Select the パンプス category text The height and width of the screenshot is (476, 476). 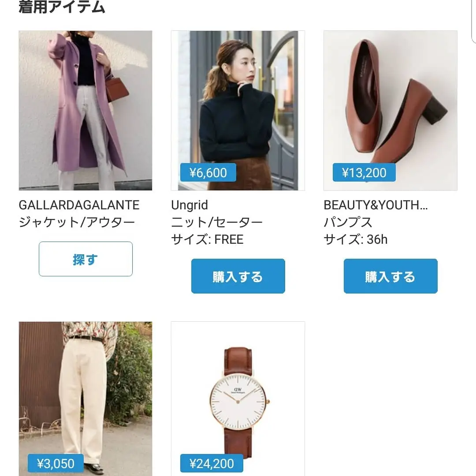pos(348,222)
